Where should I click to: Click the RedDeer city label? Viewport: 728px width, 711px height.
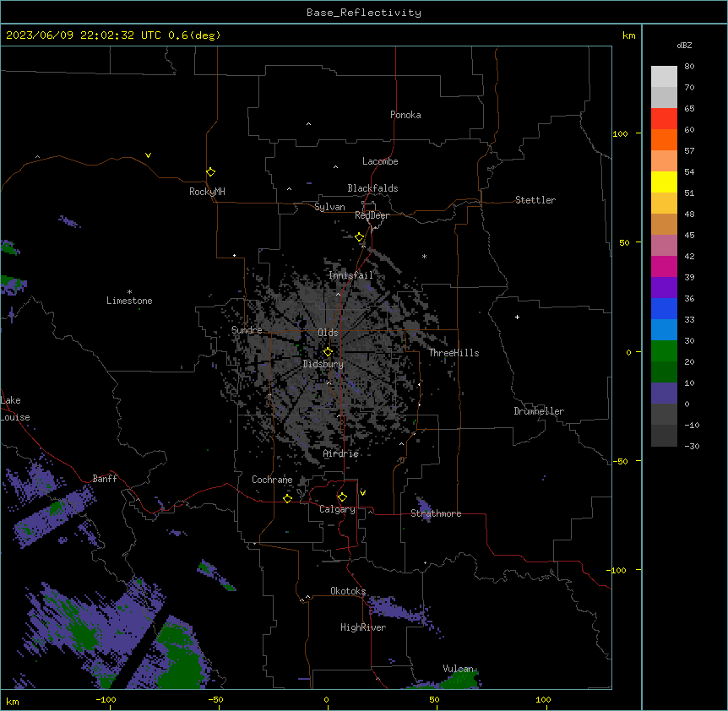pyautogui.click(x=372, y=215)
